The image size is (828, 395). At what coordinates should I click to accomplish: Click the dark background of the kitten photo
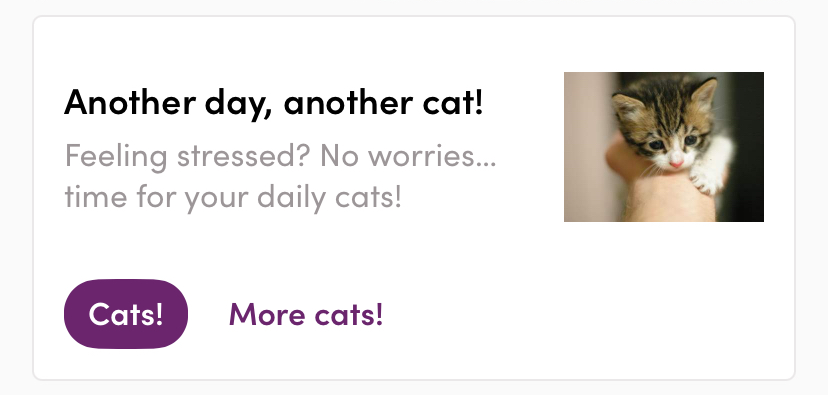pyautogui.click(x=747, y=148)
